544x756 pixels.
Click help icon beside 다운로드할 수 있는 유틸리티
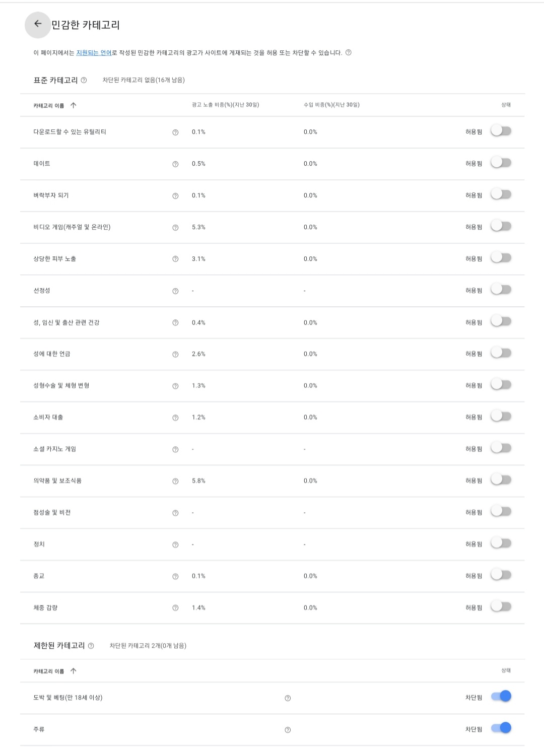click(x=175, y=132)
